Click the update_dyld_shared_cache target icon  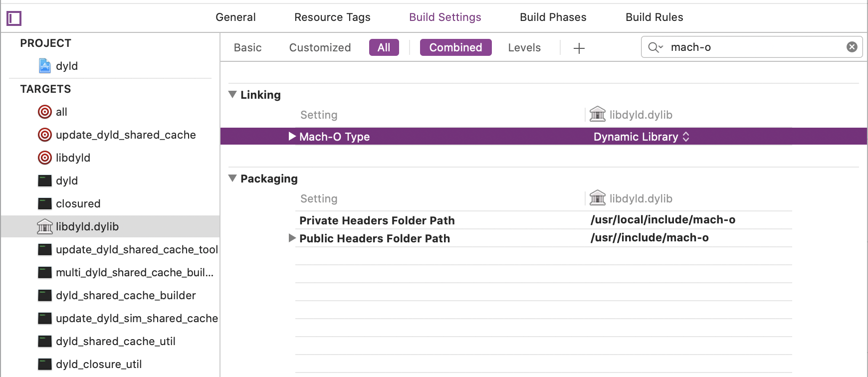(x=45, y=135)
